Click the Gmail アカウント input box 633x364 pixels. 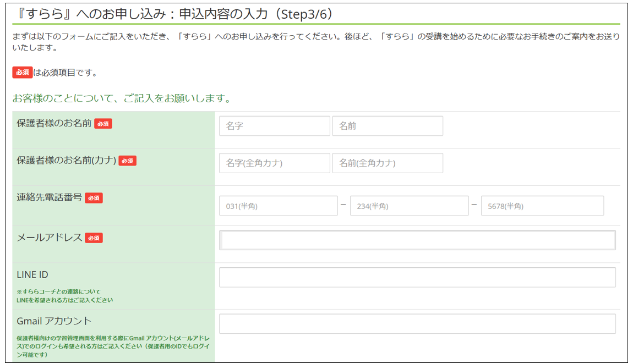tap(417, 324)
